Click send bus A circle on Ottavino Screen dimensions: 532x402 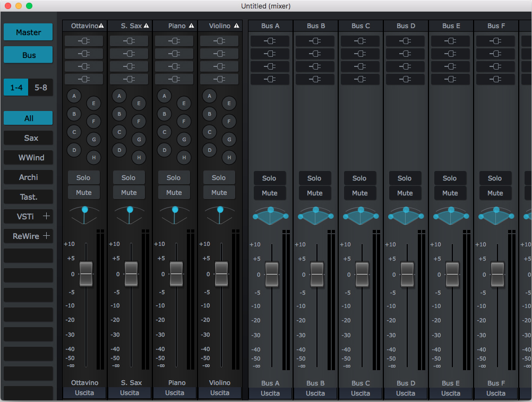click(74, 96)
